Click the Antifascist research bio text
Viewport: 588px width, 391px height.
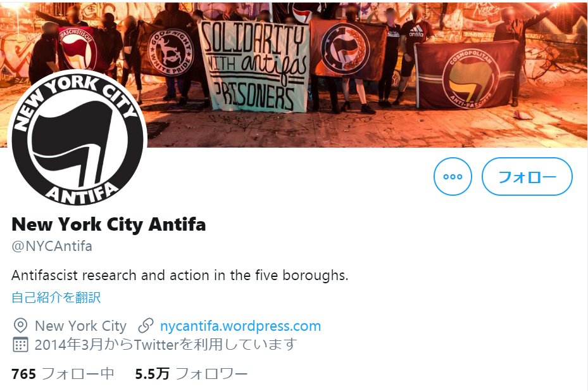pos(180,275)
